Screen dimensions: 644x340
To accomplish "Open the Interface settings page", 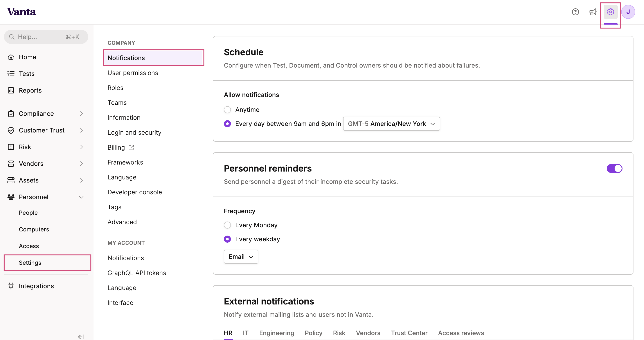I will pos(120,302).
